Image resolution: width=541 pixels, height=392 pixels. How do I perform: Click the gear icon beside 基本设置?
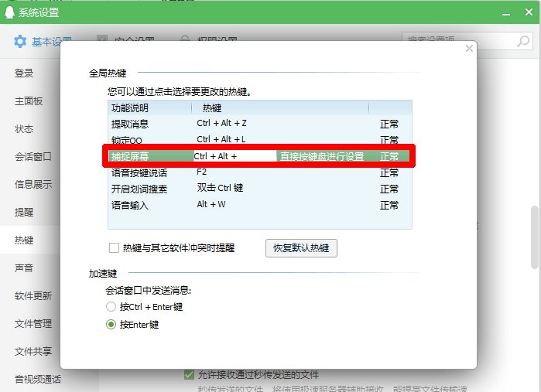pos(20,42)
